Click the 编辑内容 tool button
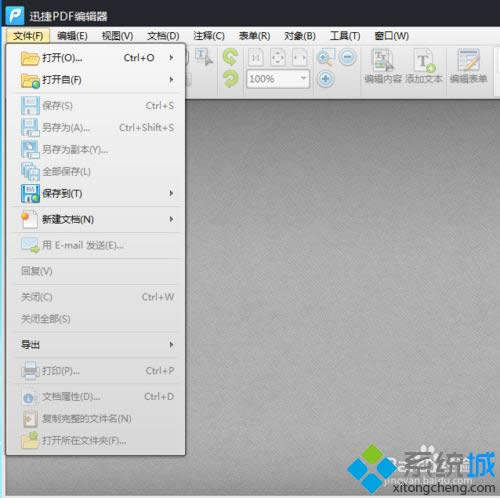This screenshot has width=500, height=498. 383,66
